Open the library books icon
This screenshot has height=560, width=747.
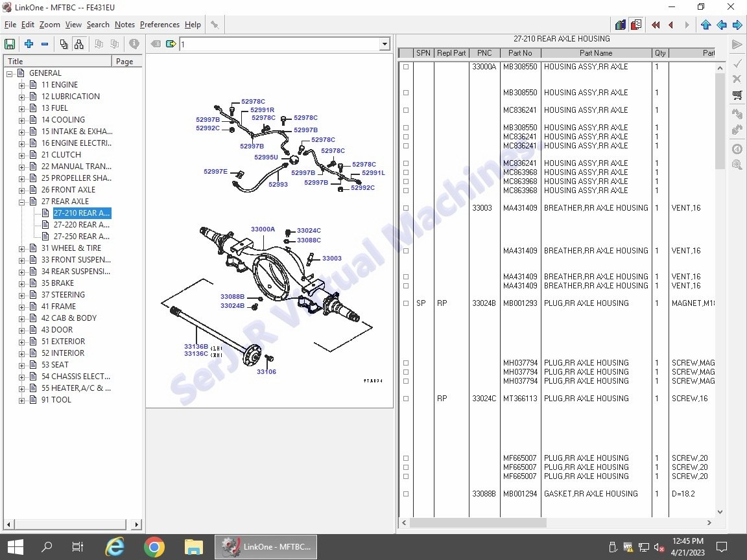pyautogui.click(x=620, y=25)
